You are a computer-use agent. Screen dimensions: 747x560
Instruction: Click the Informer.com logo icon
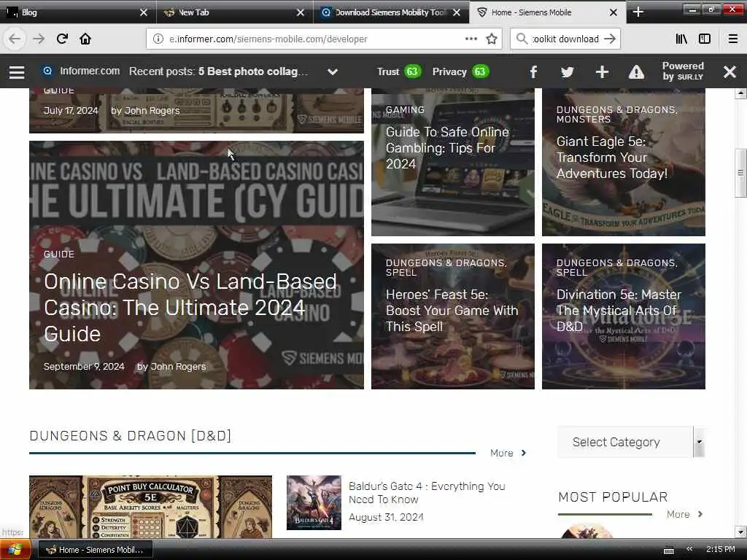(47, 71)
